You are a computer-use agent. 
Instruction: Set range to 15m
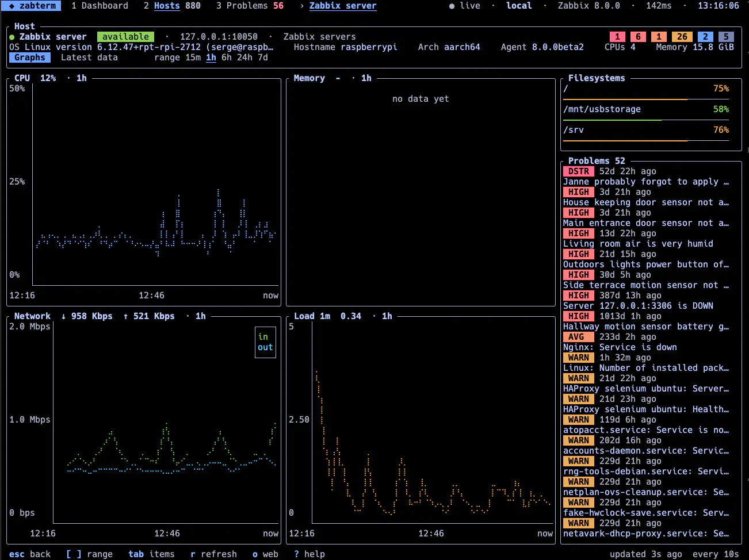(193, 57)
